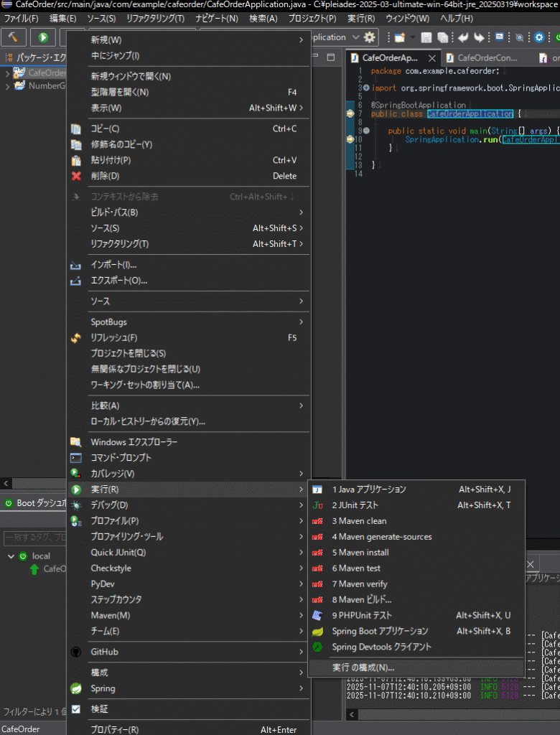Toggle the 検証 checkbox menu item
This screenshot has width=560, height=735.
coord(99,708)
